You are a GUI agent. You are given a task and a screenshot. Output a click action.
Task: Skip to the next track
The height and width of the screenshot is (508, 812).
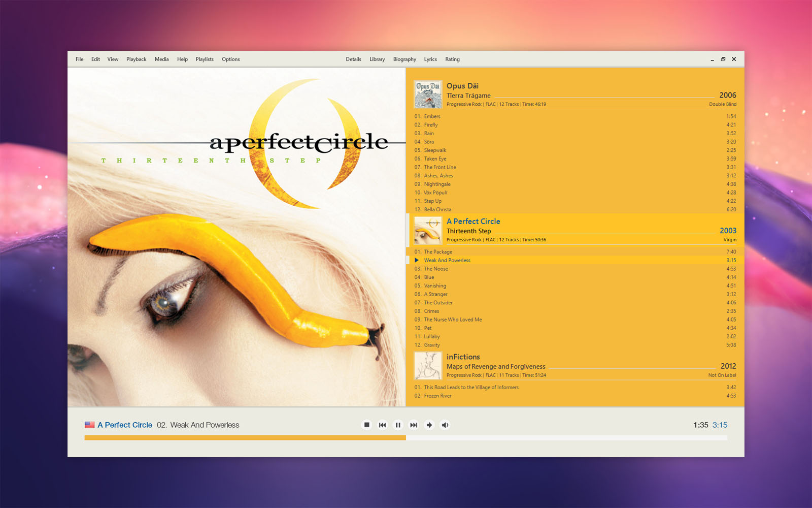pos(414,425)
